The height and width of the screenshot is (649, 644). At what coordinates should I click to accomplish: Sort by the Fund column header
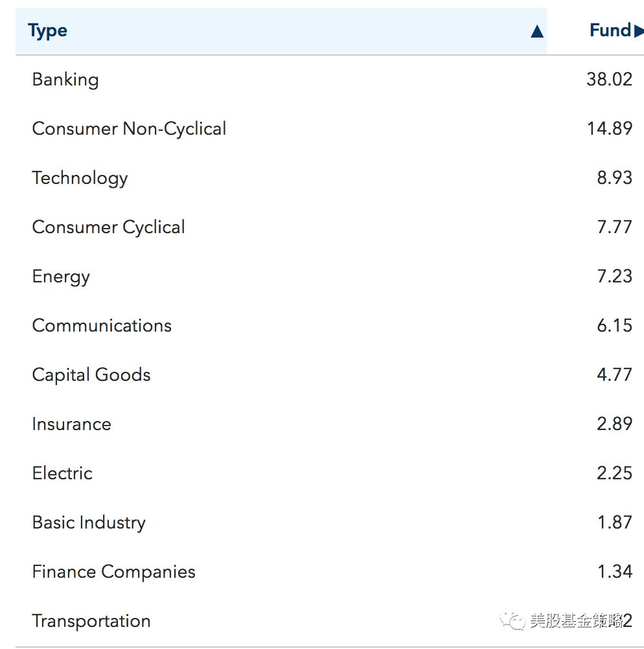click(610, 30)
